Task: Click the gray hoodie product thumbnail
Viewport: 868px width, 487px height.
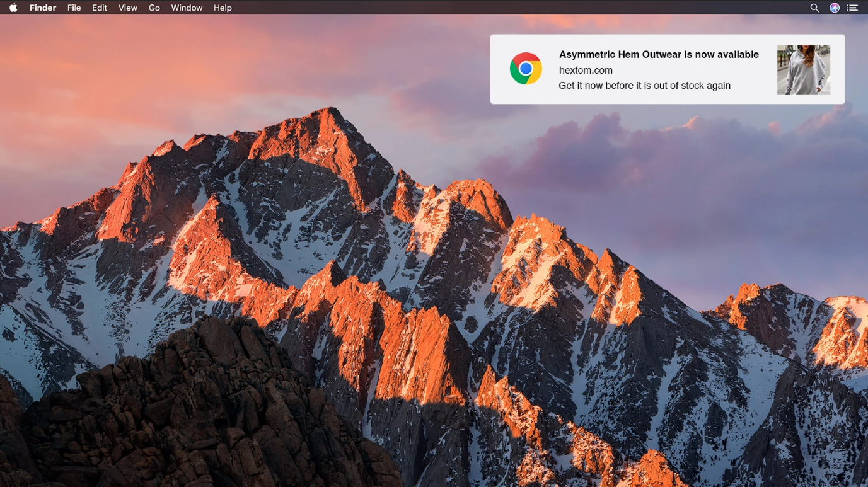Action: coord(803,70)
